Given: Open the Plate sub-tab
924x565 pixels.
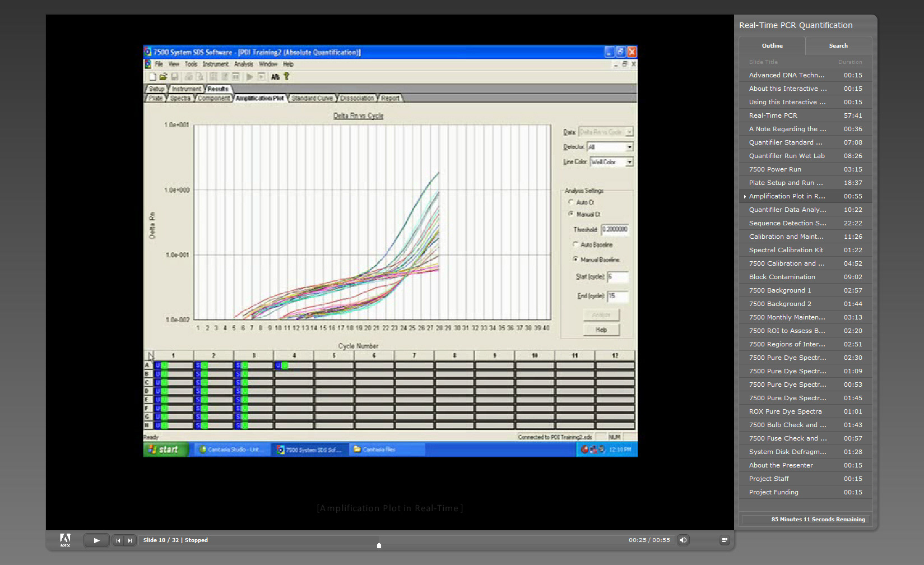Looking at the screenshot, I should pyautogui.click(x=156, y=98).
